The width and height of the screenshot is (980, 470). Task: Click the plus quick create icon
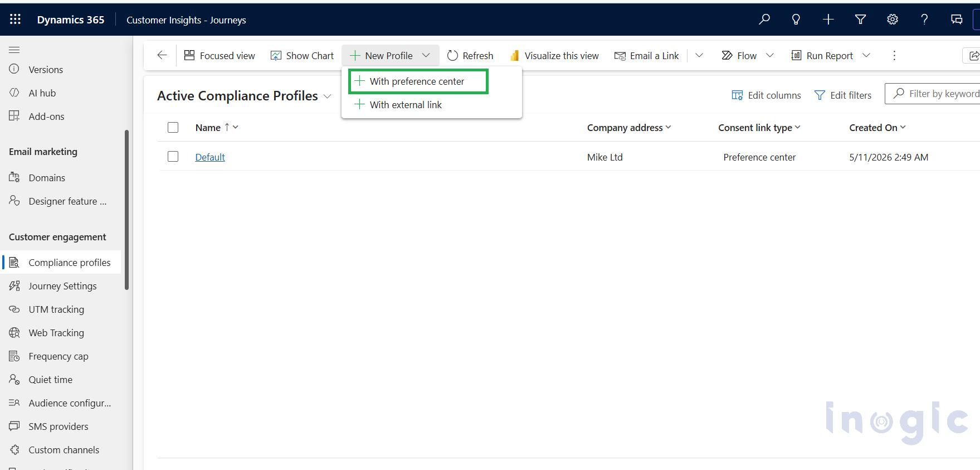click(x=828, y=20)
